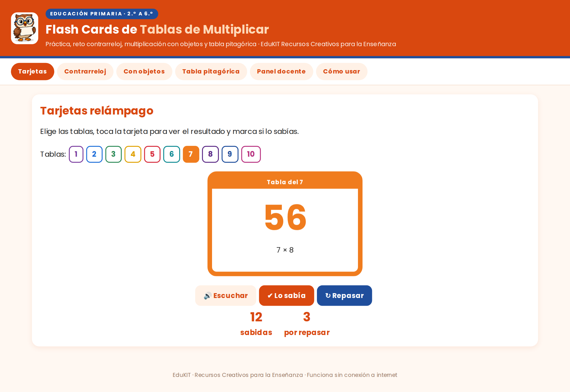Click the Flash Cards page title

157,29
